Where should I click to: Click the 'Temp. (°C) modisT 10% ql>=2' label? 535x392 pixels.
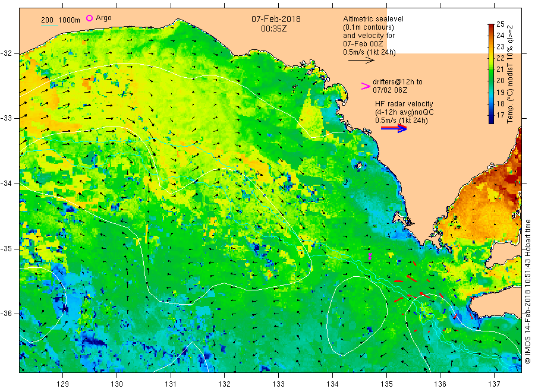pyautogui.click(x=510, y=74)
